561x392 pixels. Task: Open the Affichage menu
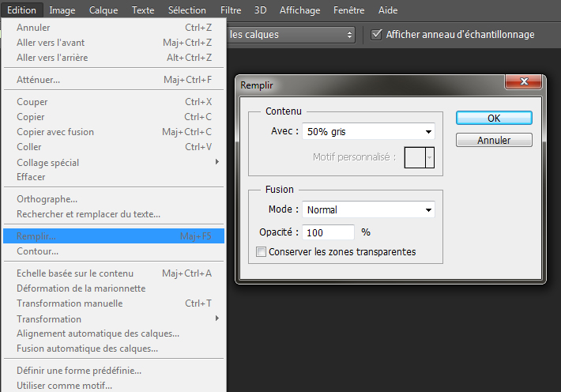[299, 10]
